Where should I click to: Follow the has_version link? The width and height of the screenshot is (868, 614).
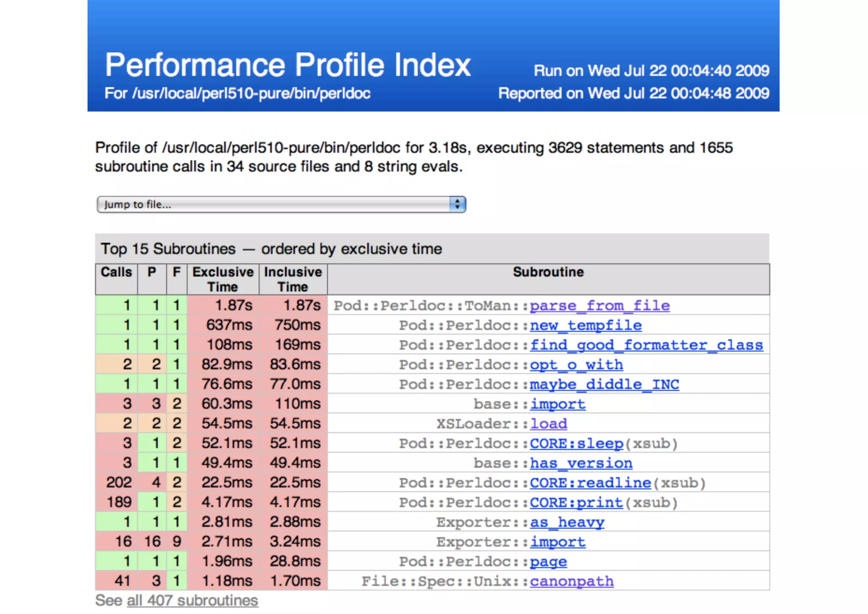coord(581,463)
